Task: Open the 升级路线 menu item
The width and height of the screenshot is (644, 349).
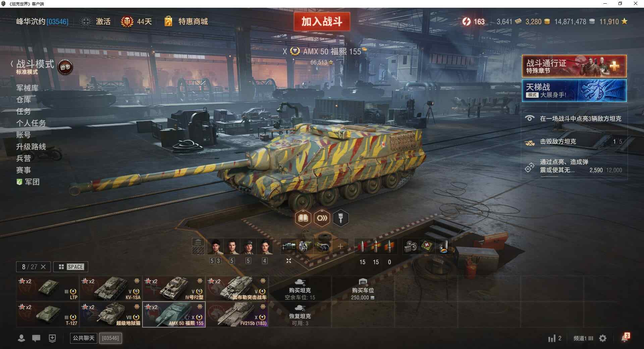Action: [x=31, y=147]
